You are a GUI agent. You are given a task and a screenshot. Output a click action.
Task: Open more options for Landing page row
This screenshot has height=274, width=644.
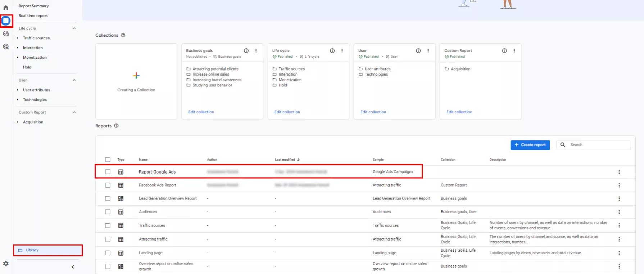619,253
